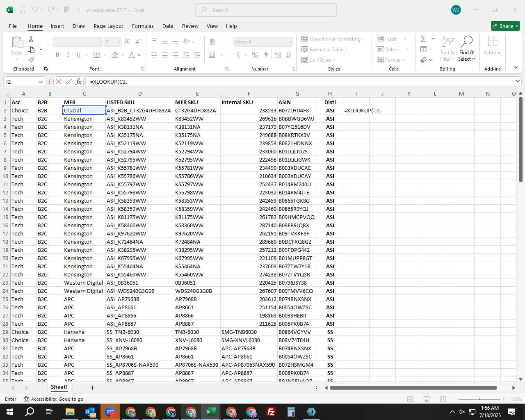Switch to the Data tab
Viewport: 525px width, 420px height.
click(x=168, y=26)
